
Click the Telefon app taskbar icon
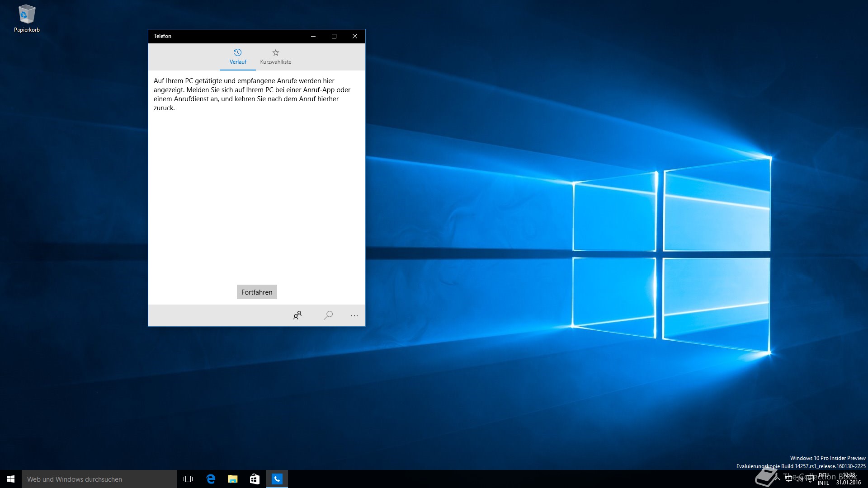pos(277,479)
